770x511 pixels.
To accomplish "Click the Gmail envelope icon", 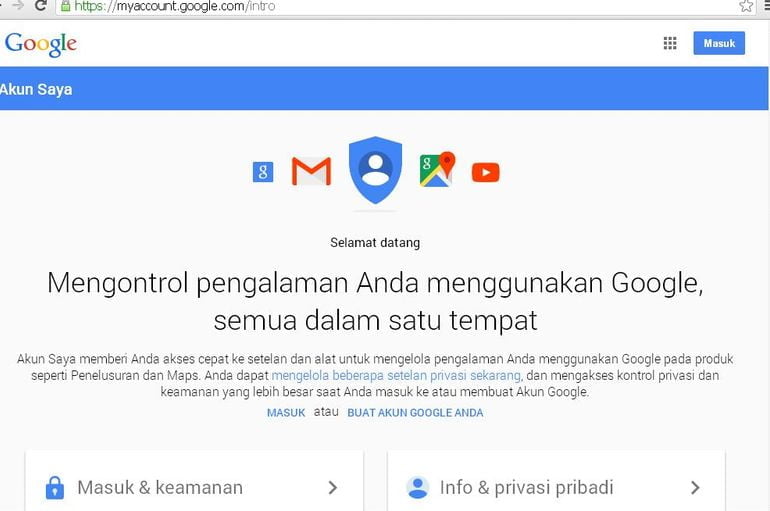I will (311, 171).
